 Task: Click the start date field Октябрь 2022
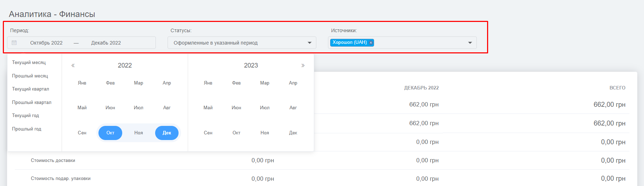tap(46, 43)
